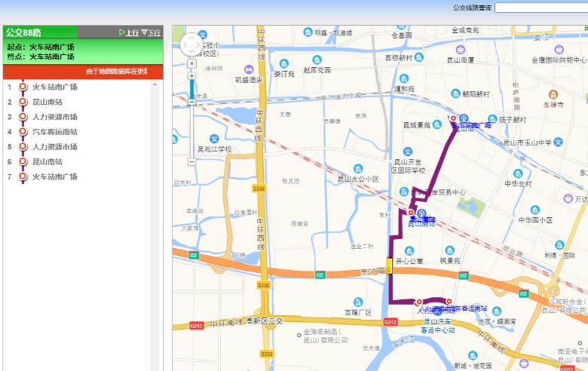Click the map zoom out minus button
This screenshot has width=588, height=371.
pyautogui.click(x=191, y=161)
